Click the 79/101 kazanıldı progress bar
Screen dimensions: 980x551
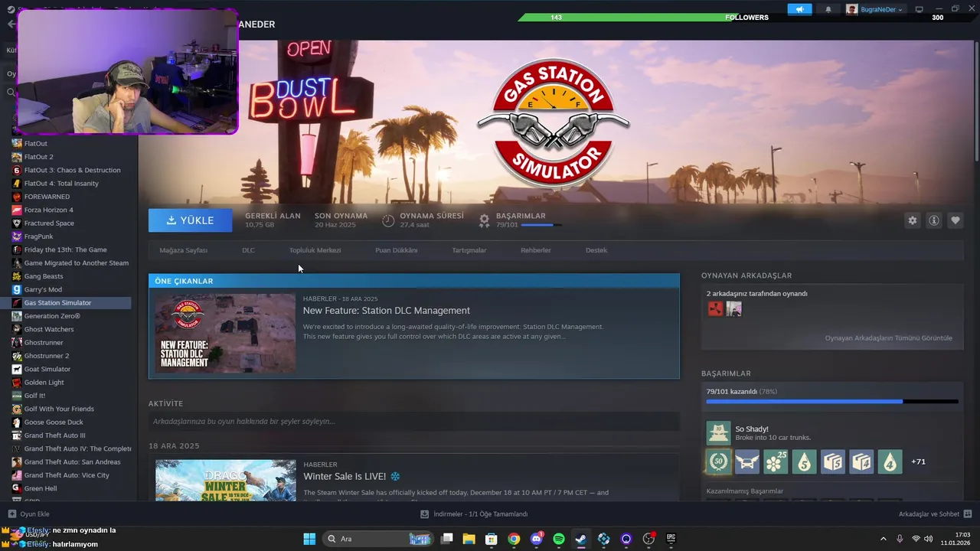[x=832, y=402]
